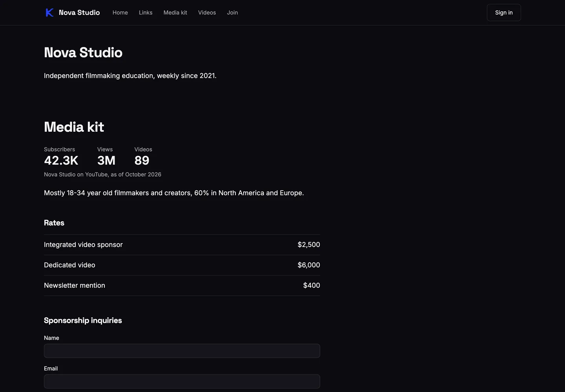Select the 42.3K subscribers value

coord(61,160)
